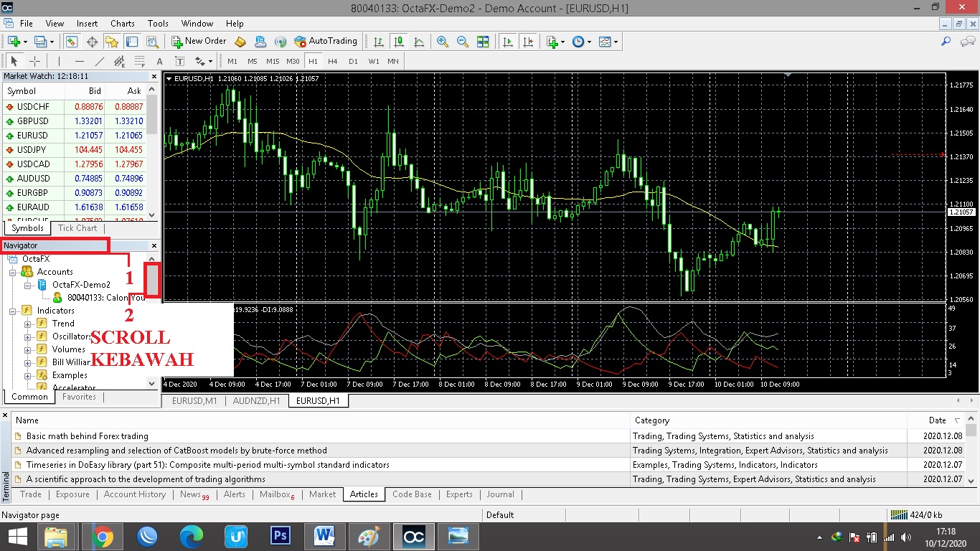The height and width of the screenshot is (551, 980).
Task: Switch to the Favorites tab in Navigator
Action: click(79, 397)
